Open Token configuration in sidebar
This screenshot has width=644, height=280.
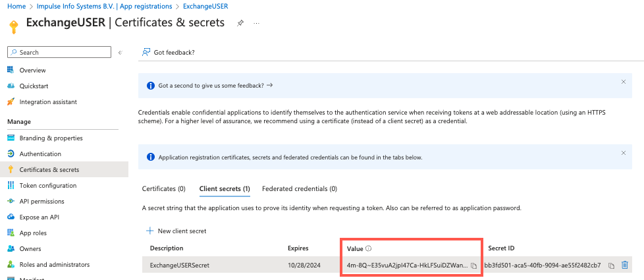click(x=48, y=185)
